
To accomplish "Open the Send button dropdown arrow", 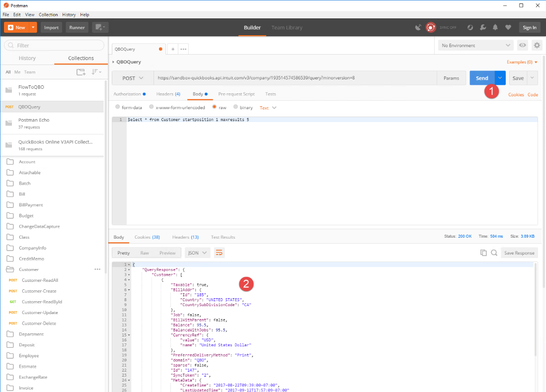I will pyautogui.click(x=500, y=78).
